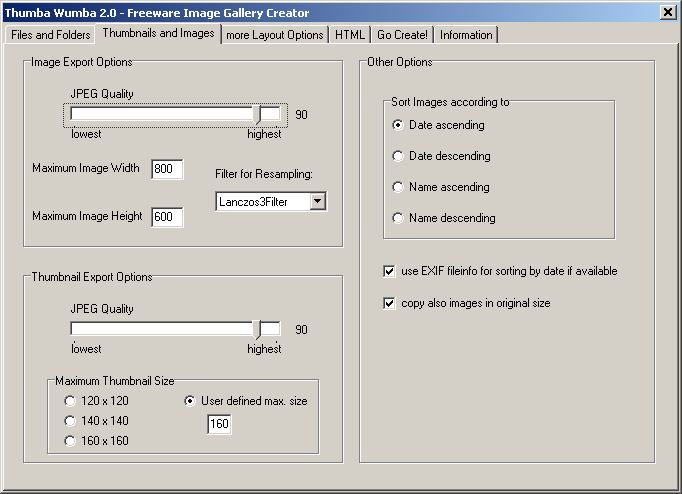
Task: Open the Filter for Resampling dropdown arrow
Action: coord(318,201)
